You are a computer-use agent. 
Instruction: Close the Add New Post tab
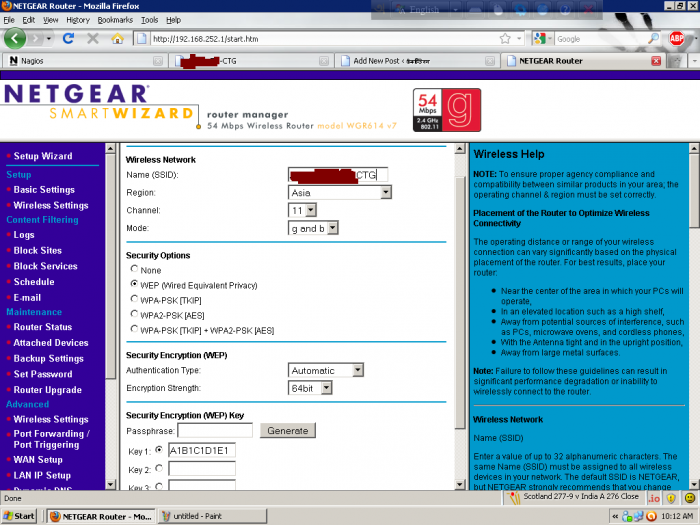click(x=490, y=61)
